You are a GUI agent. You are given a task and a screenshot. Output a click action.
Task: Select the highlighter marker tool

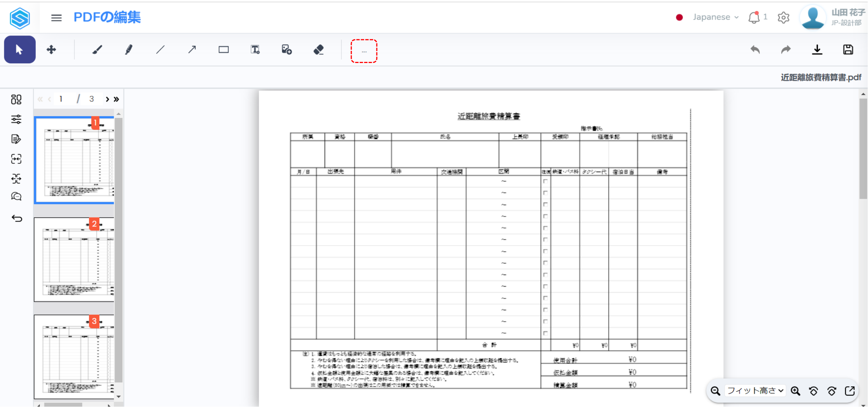coord(129,50)
